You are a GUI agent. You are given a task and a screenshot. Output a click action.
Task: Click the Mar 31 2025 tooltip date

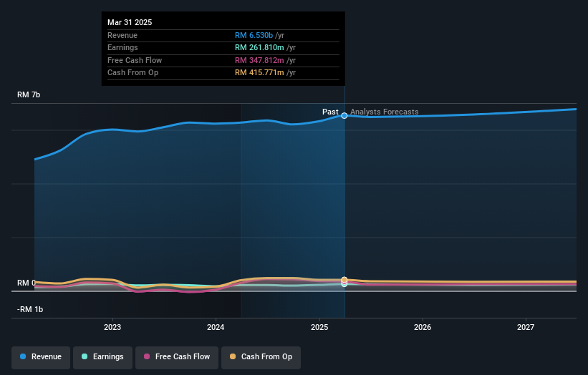(130, 22)
